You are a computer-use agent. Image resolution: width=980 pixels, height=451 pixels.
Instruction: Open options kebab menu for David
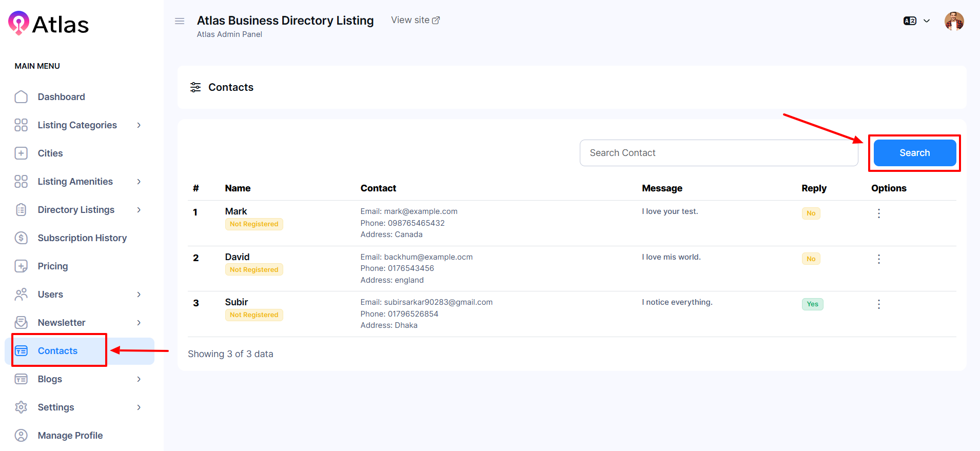pyautogui.click(x=878, y=259)
